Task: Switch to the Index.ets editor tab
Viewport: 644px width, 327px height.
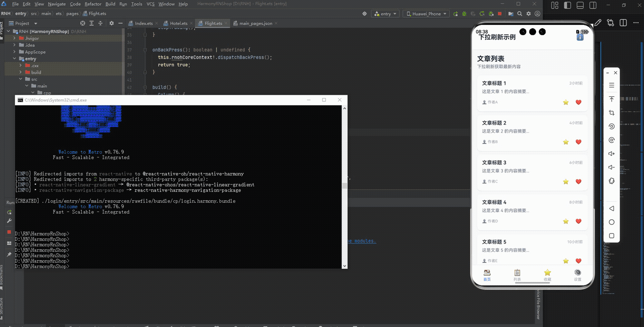Action: coord(144,23)
